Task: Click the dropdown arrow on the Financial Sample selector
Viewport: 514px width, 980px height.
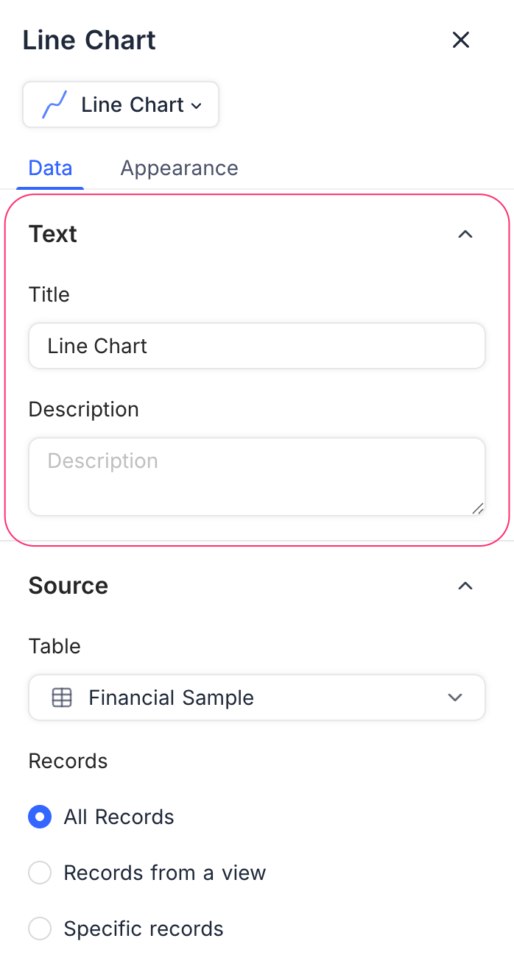Action: coord(455,697)
